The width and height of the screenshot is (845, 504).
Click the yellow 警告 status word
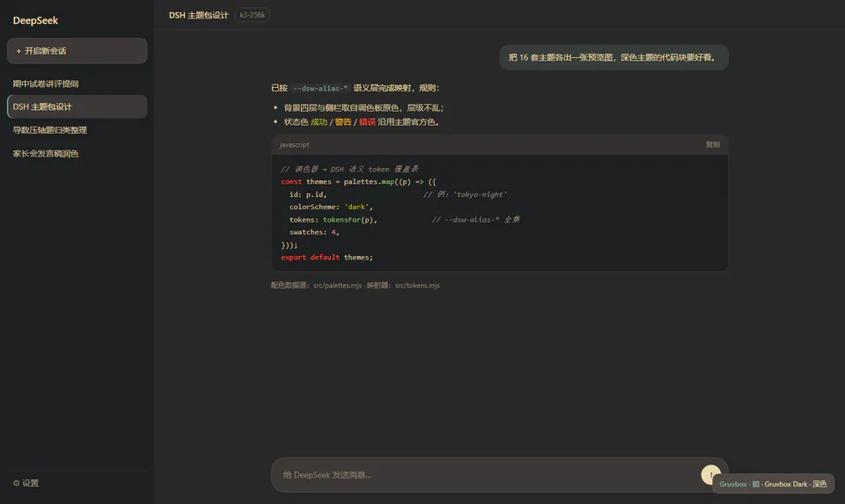[x=342, y=121]
